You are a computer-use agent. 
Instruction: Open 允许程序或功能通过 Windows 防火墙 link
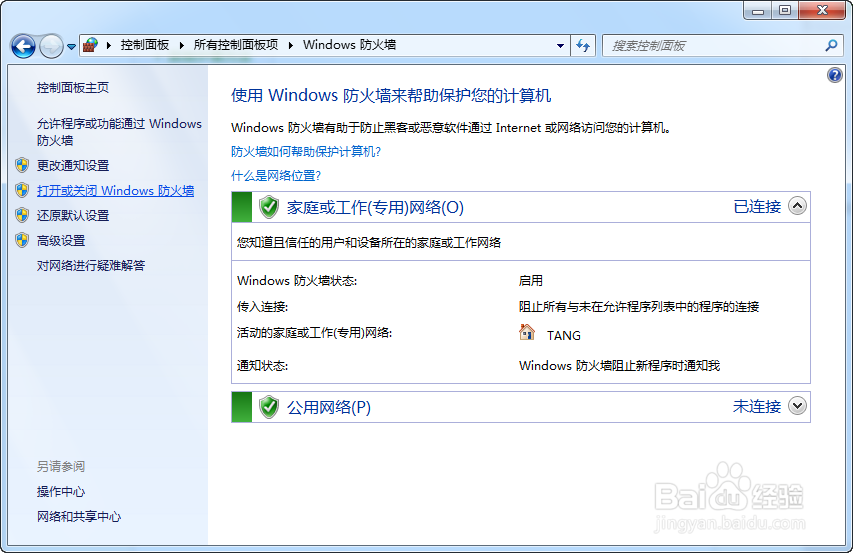(x=119, y=132)
